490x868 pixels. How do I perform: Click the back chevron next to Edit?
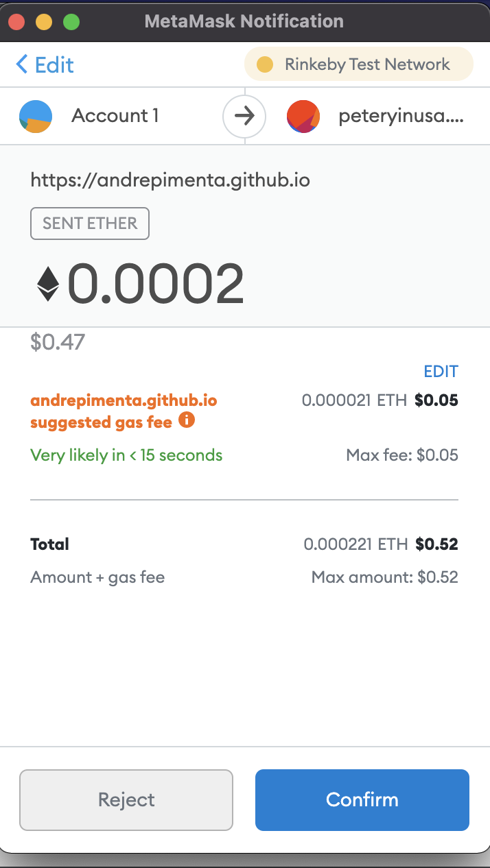pyautogui.click(x=21, y=64)
